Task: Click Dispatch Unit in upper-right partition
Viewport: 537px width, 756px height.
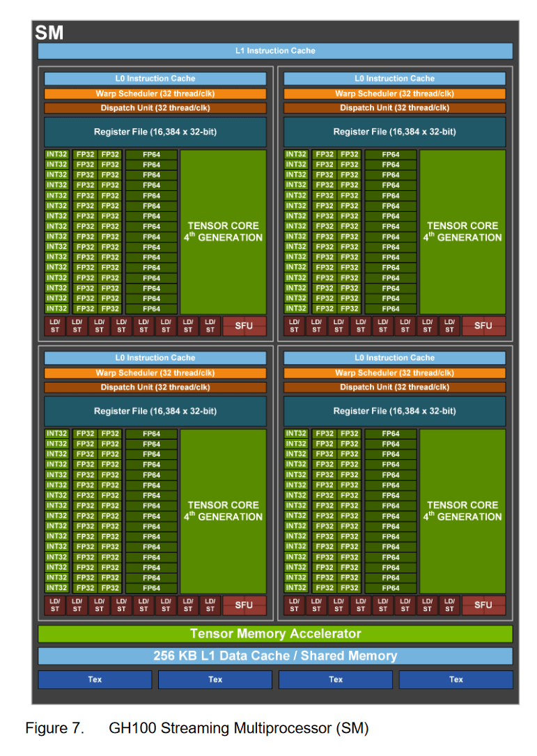Action: [x=395, y=108]
